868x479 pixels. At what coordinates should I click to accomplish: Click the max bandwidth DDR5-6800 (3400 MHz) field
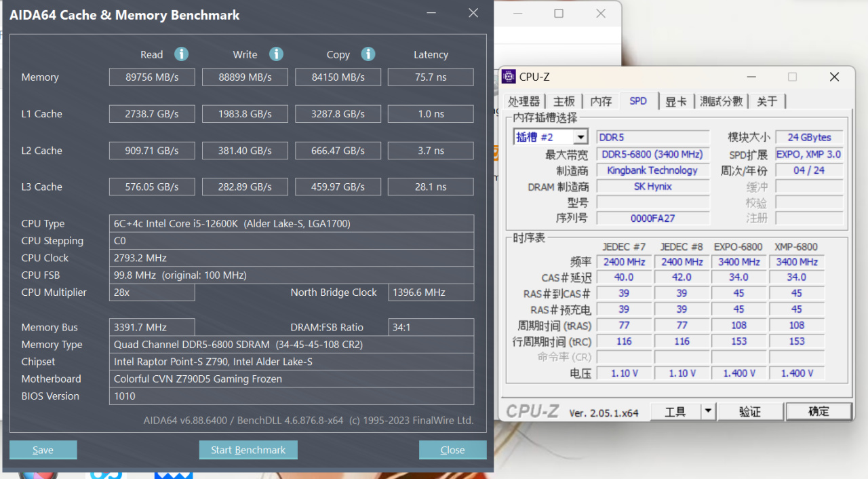pyautogui.click(x=652, y=154)
